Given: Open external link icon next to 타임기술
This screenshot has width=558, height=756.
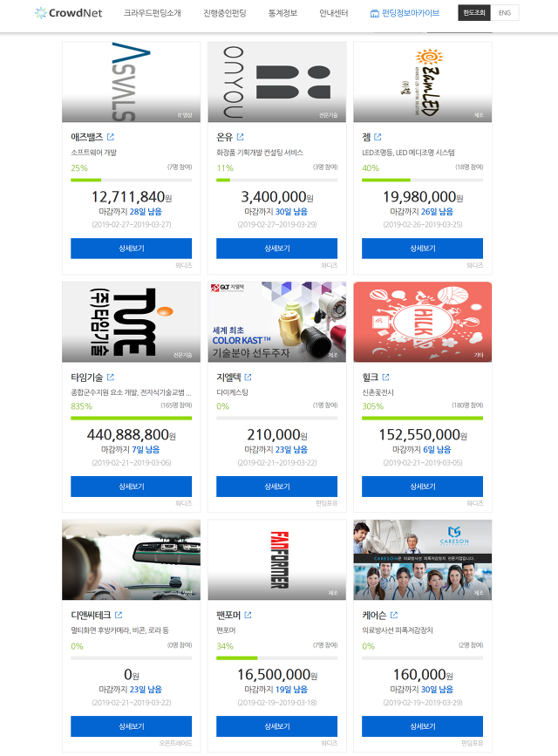Looking at the screenshot, I should (x=111, y=377).
